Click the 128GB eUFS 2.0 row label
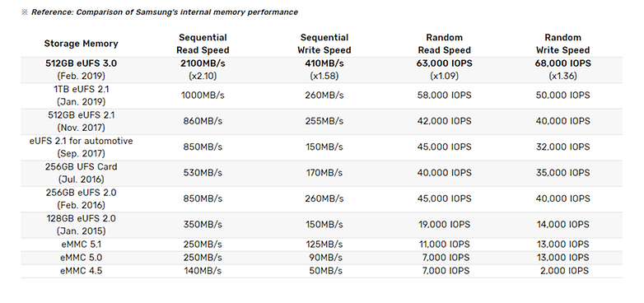The width and height of the screenshot is (644, 303). pyautogui.click(x=81, y=225)
